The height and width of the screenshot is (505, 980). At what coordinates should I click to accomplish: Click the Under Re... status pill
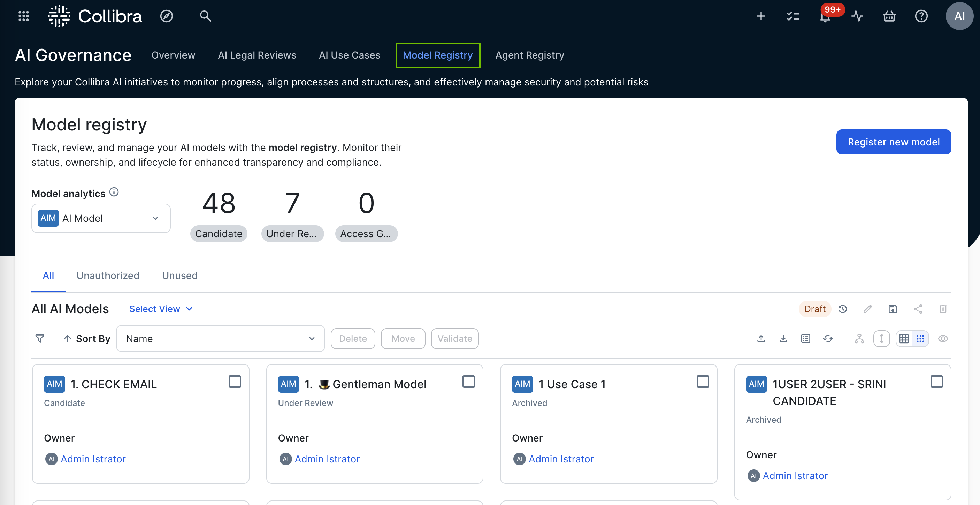(x=292, y=234)
